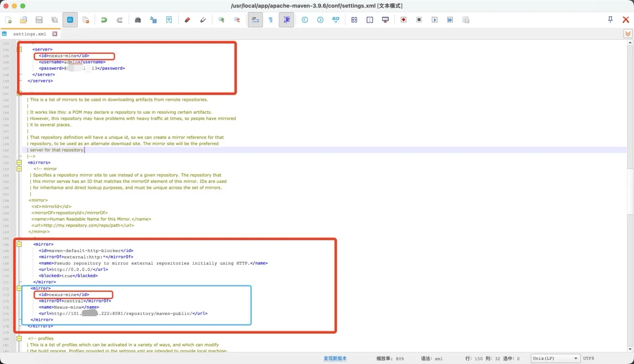The image size is (634, 364).
Task: Toggle show paragraph marks (¶) button
Action: [270, 20]
